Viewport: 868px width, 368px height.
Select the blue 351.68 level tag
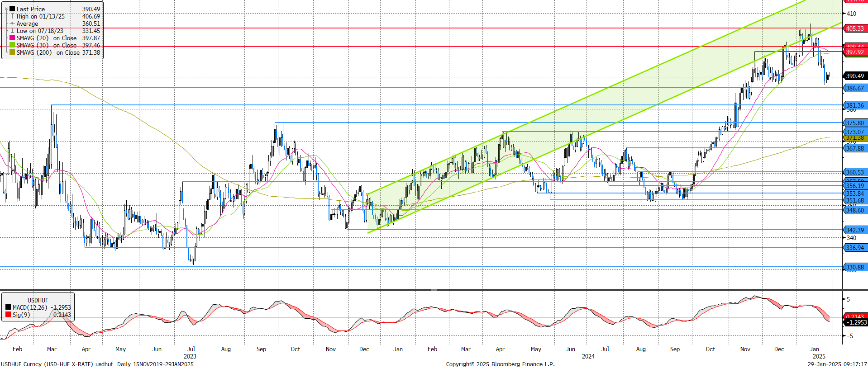855,200
